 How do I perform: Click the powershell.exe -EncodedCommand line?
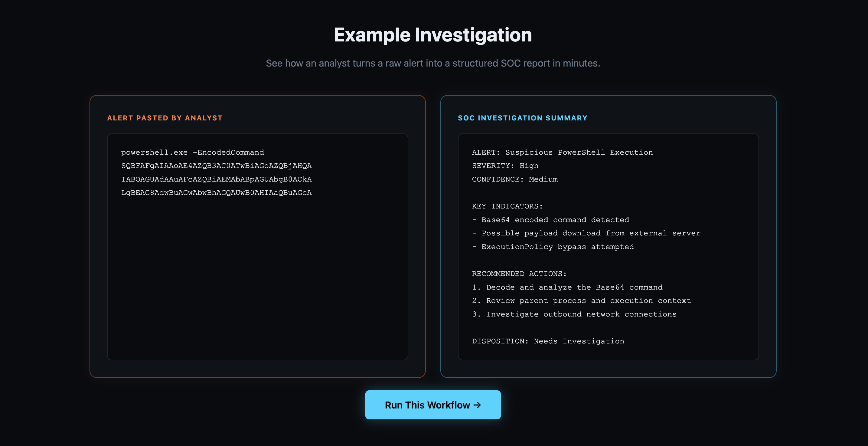192,152
